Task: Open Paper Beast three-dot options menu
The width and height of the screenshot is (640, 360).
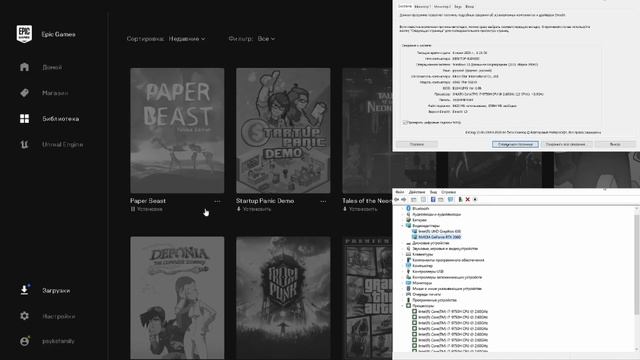Action: tap(217, 201)
